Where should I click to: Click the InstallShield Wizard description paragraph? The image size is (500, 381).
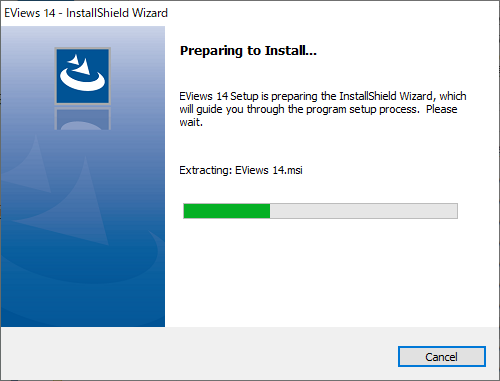point(323,109)
